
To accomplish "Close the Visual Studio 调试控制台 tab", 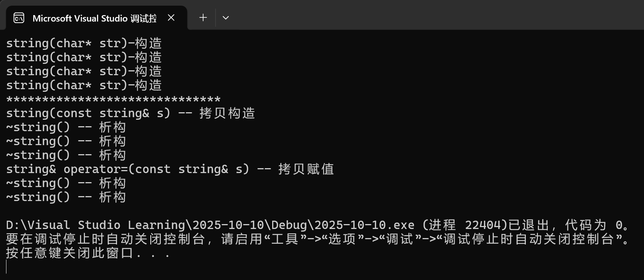I will click(171, 17).
